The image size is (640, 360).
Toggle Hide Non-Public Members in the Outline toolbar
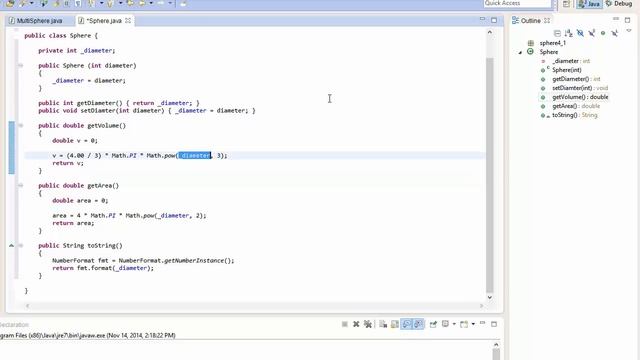[603, 33]
